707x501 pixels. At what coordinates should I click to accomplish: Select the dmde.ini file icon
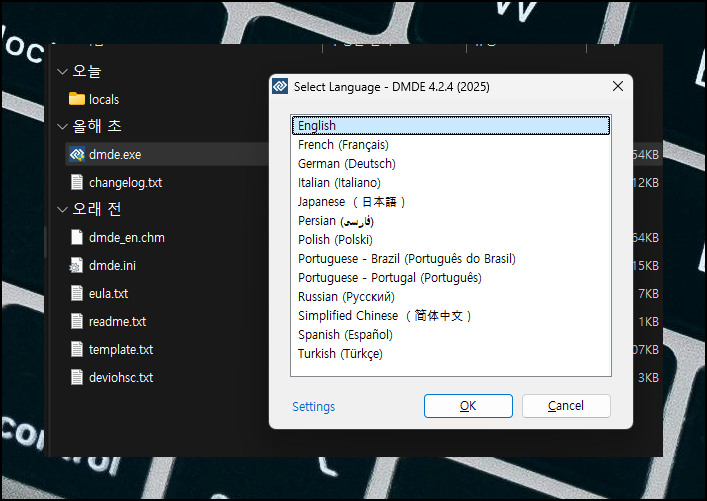(76, 265)
